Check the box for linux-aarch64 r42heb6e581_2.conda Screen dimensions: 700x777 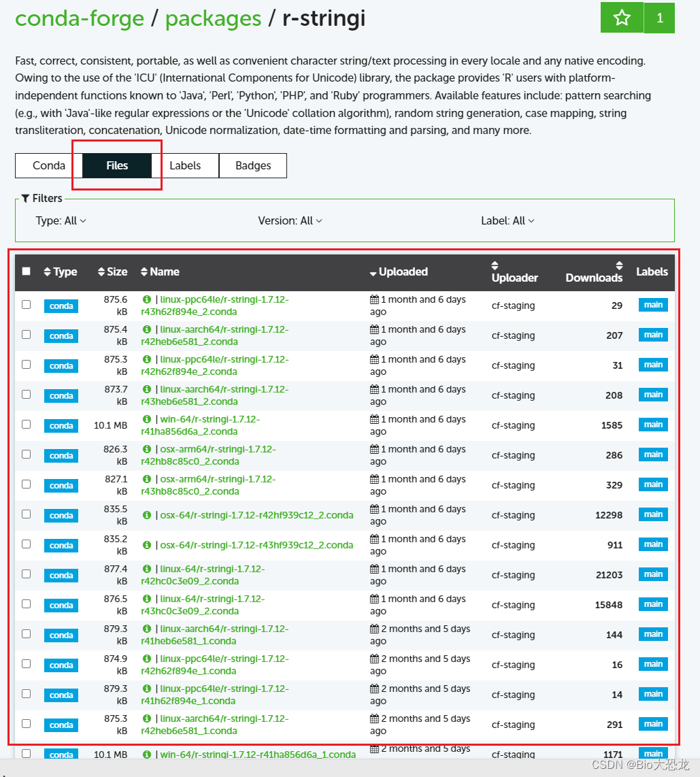27,335
